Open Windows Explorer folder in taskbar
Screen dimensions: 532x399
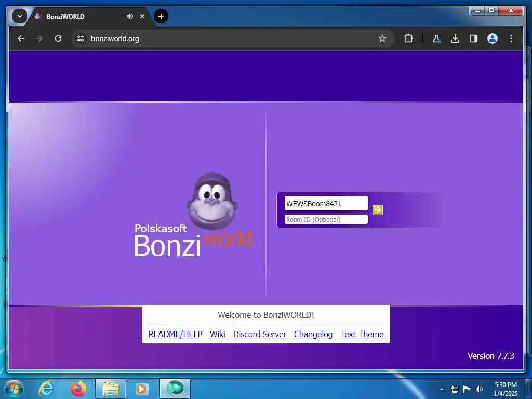point(111,389)
